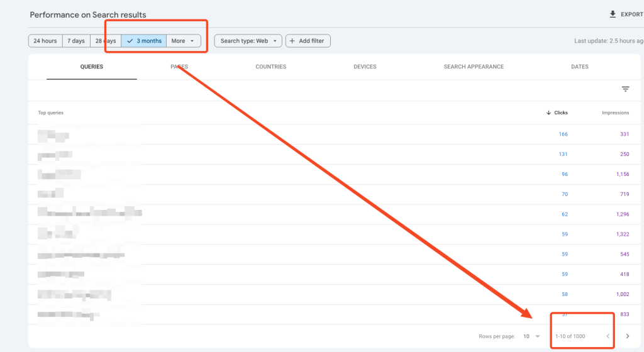This screenshot has width=644, height=352.
Task: Click the Impressions column header
Action: point(615,113)
